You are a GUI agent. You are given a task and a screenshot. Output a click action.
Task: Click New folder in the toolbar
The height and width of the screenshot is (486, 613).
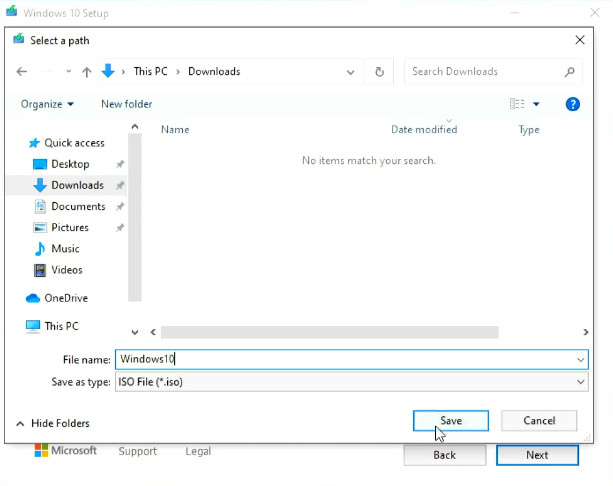coord(126,104)
